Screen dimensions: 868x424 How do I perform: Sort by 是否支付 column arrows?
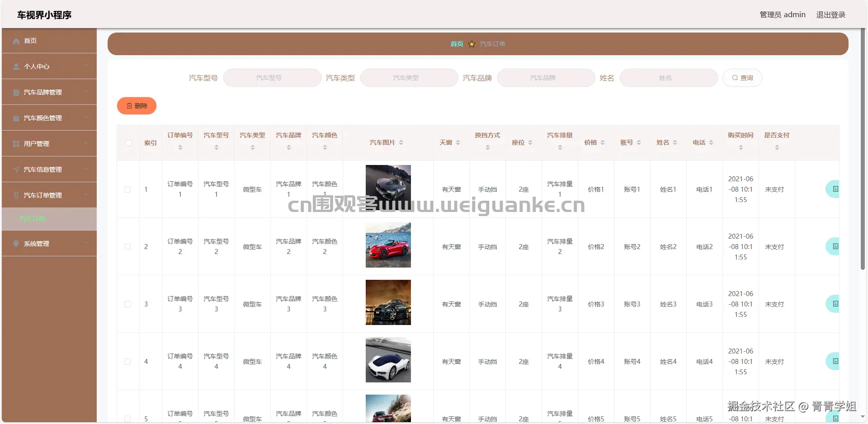(777, 147)
